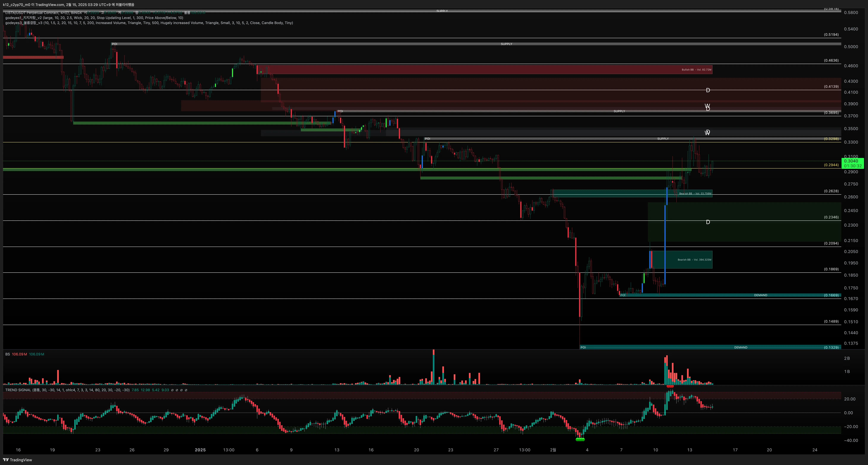The width and height of the screenshot is (868, 465).
Task: Click the 2월 label on the time axis
Action: 553,450
